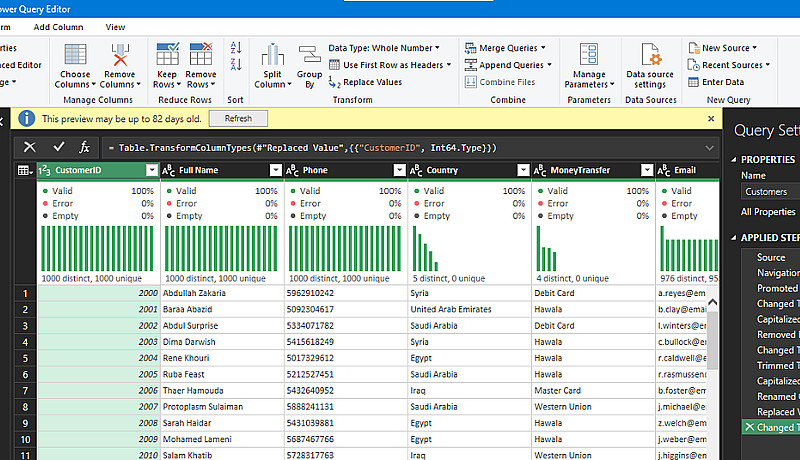Switch to the Add Column tab
Image resolution: width=800 pixels, height=460 pixels.
click(58, 27)
